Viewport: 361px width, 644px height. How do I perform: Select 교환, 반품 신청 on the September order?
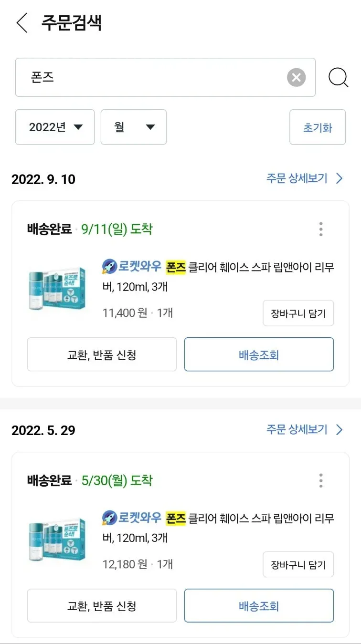pos(102,354)
